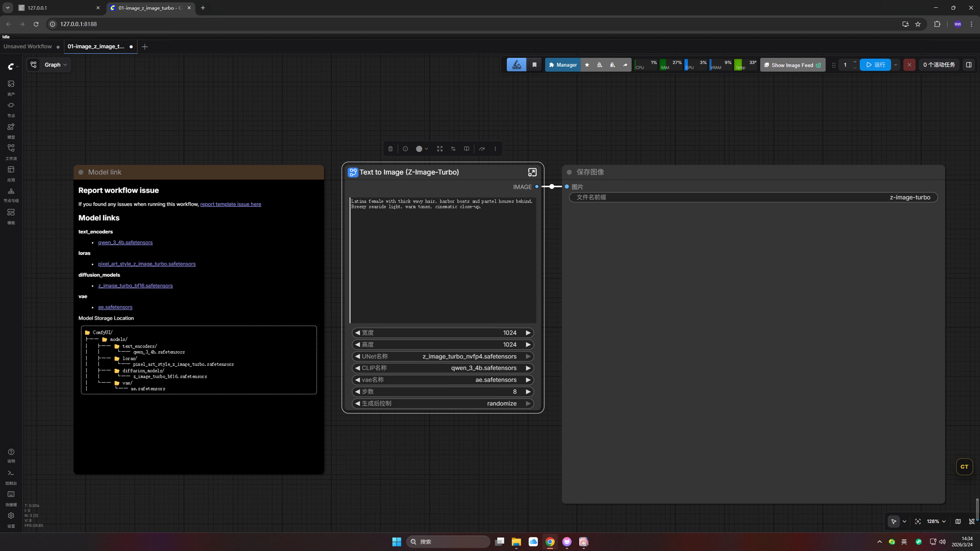Open the console panel in sidebar
The image size is (980, 551).
click(x=11, y=474)
